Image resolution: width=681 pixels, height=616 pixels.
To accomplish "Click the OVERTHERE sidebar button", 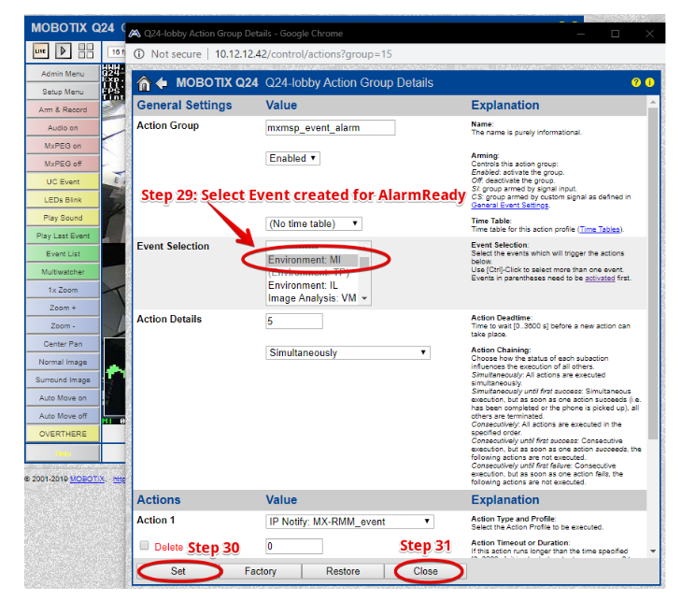I will tap(63, 434).
